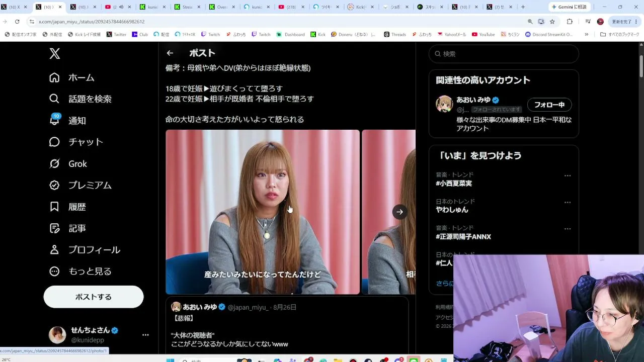Click the 検索 search field
The height and width of the screenshot is (362, 644).
[504, 54]
